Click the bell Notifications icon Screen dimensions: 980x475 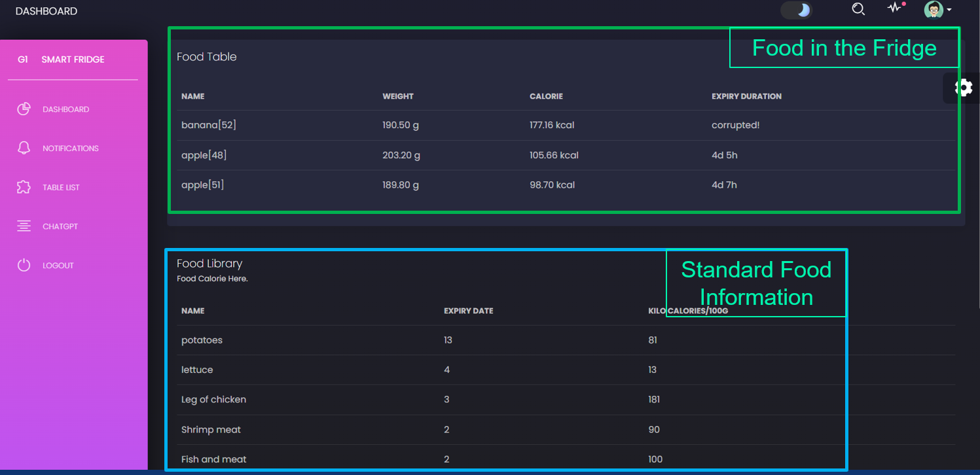(x=24, y=148)
